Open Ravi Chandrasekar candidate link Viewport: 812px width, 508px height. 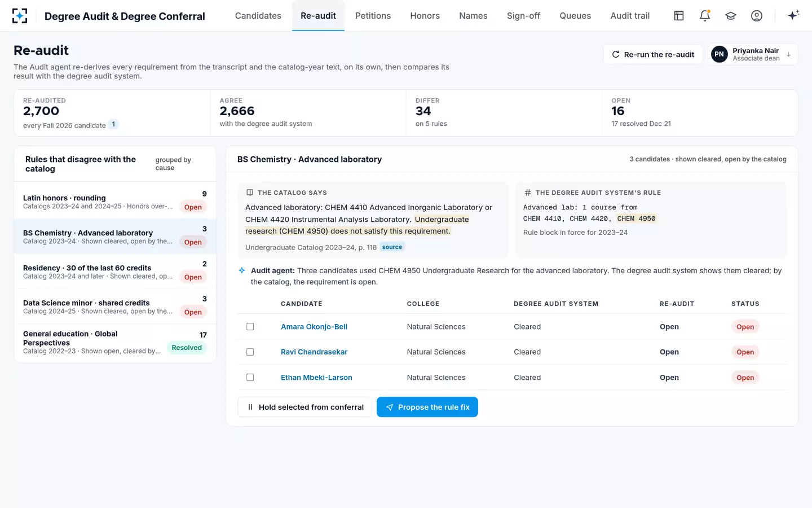coord(314,352)
